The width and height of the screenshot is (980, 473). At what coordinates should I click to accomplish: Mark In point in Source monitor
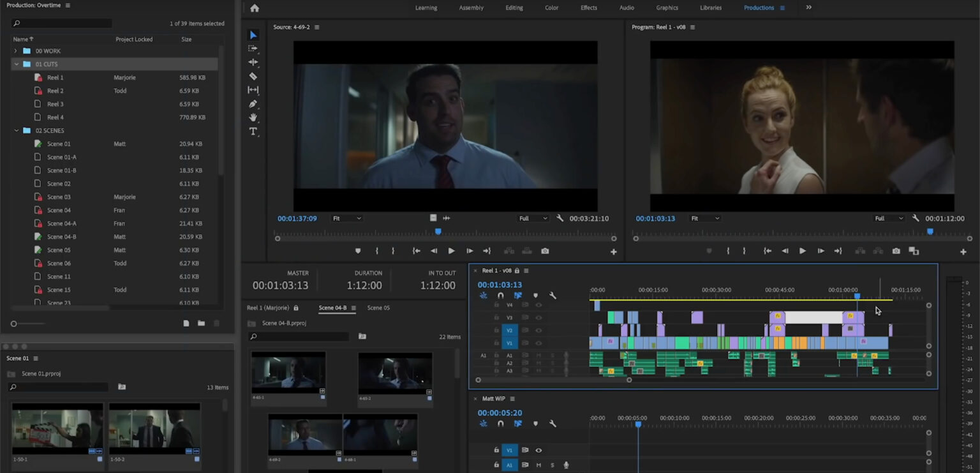coord(377,251)
